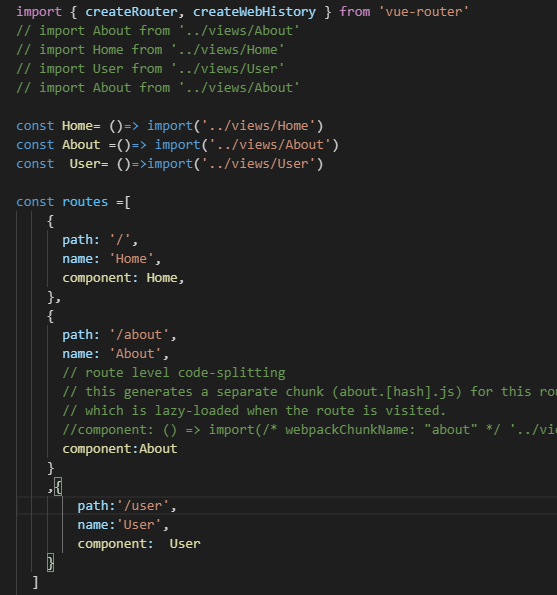Click '/user' path string
557x595 pixels.
point(143,506)
